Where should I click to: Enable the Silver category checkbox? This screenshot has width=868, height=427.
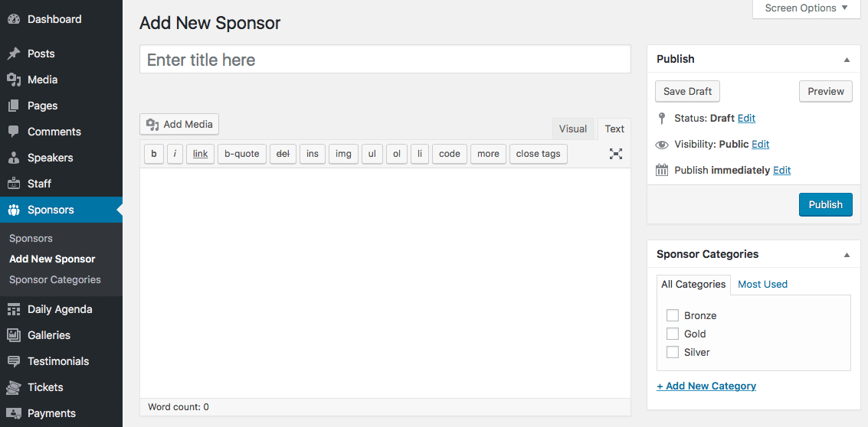click(673, 352)
